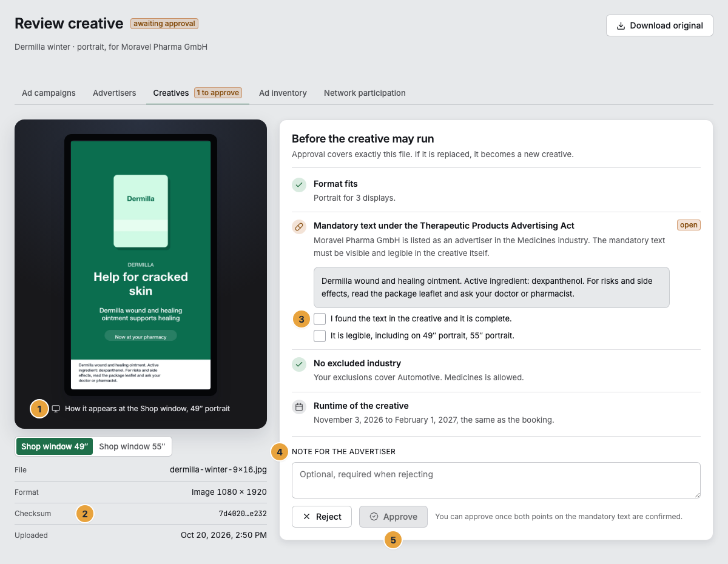
Task: Click the 'Help for cracked skin' headline
Action: [141, 283]
